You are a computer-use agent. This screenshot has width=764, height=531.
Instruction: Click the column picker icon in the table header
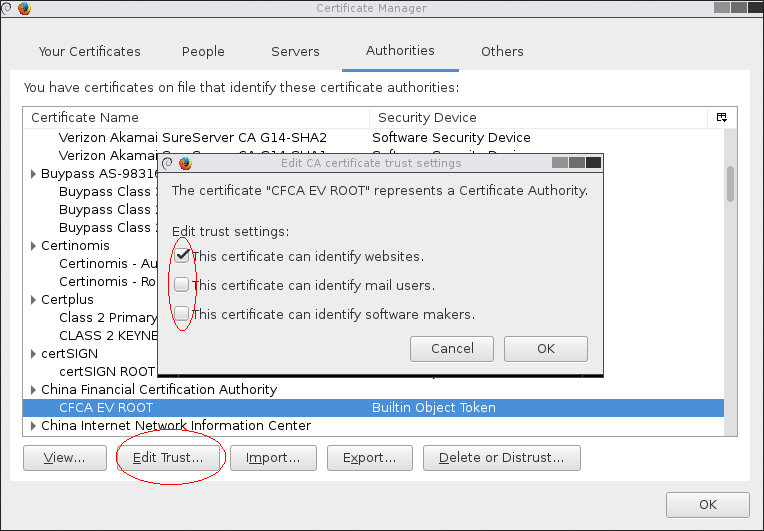722,117
